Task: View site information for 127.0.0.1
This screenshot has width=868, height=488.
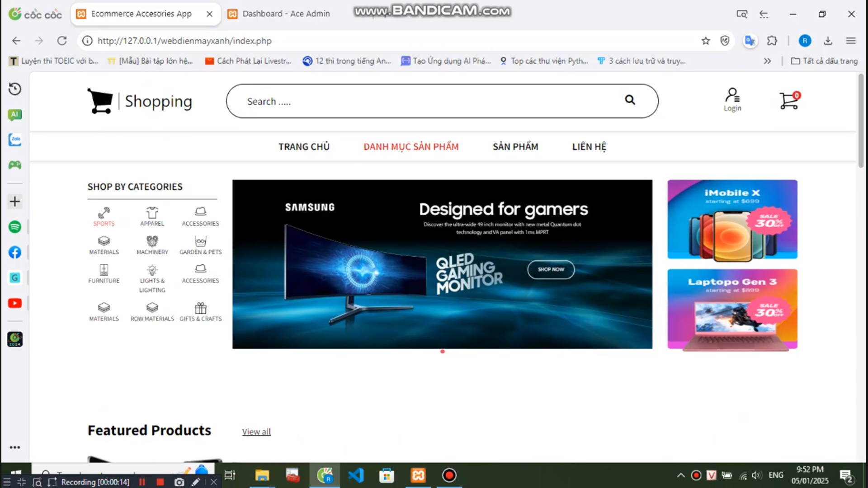Action: [x=87, y=41]
